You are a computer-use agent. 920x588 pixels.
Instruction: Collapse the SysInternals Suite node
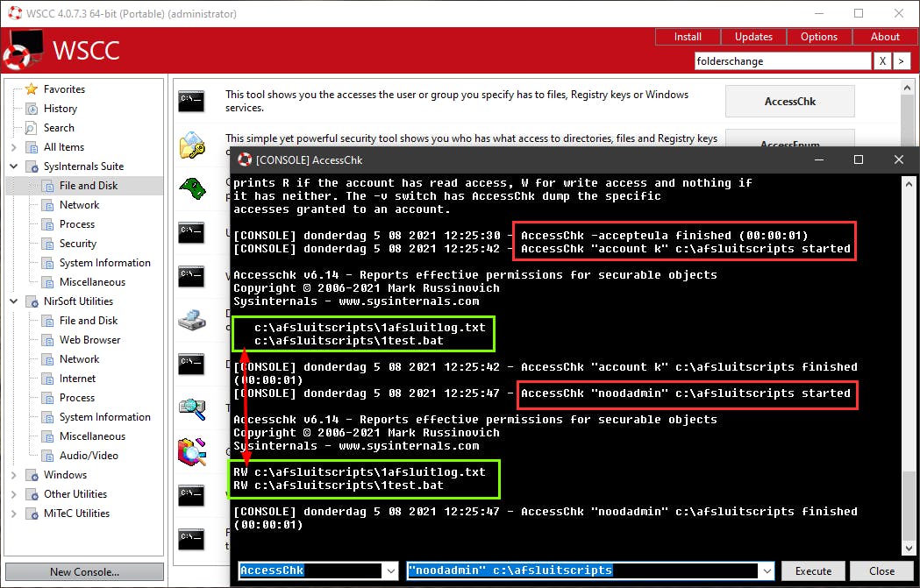(14, 166)
